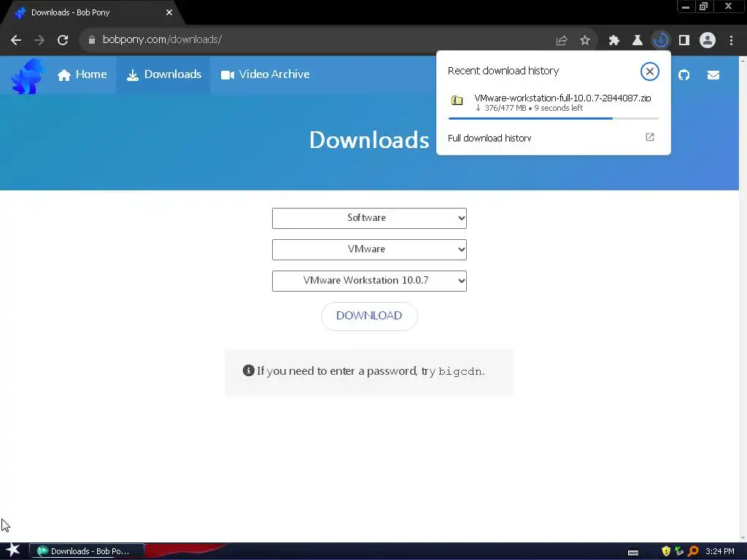Close the recent download history popup
Image resolution: width=747 pixels, height=560 pixels.
point(649,71)
